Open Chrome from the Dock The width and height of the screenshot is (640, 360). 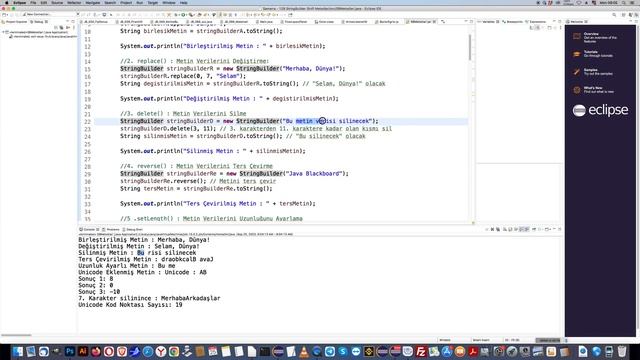(174, 351)
